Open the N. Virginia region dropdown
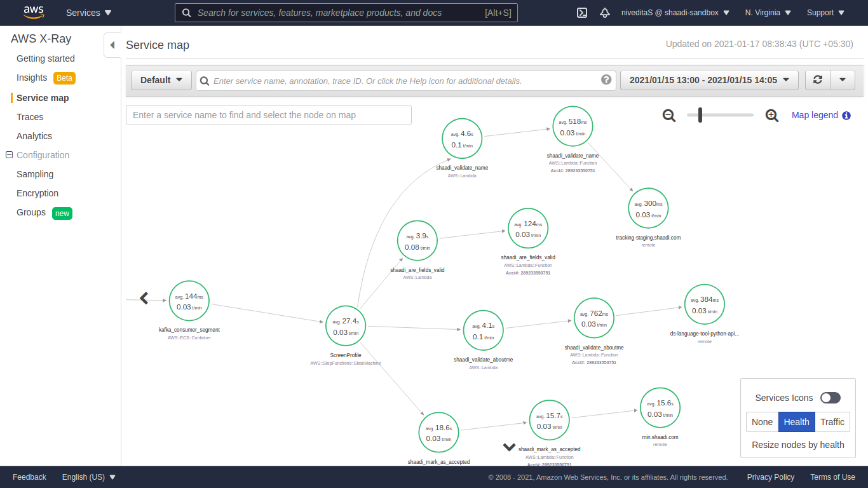Viewport: 868px width, 488px height. pyautogui.click(x=768, y=13)
